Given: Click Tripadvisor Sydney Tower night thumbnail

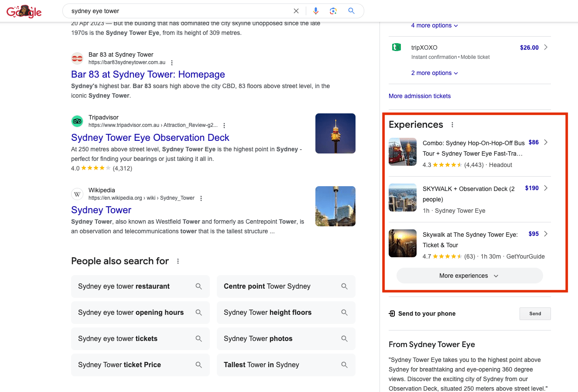Looking at the screenshot, I should tap(335, 133).
